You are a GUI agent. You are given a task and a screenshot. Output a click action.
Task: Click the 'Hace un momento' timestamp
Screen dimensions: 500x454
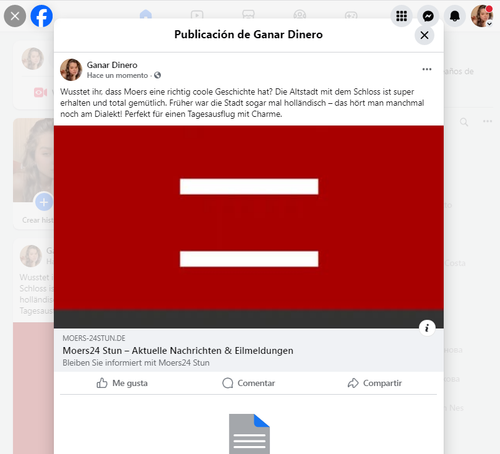[x=117, y=75]
